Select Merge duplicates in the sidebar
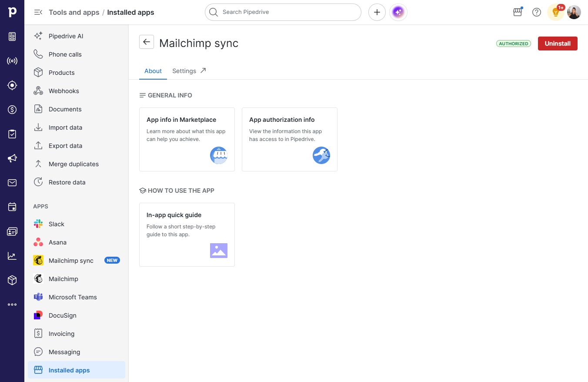 click(77, 164)
